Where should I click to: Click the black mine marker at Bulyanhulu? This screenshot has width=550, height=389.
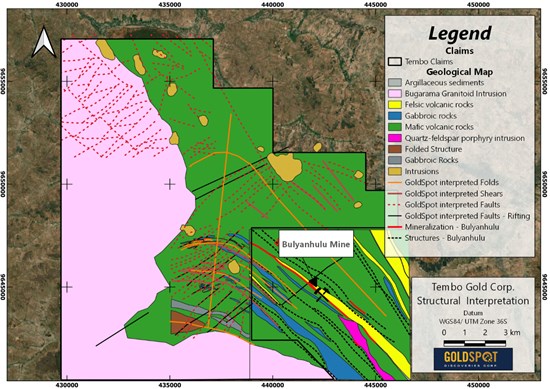pos(313,282)
